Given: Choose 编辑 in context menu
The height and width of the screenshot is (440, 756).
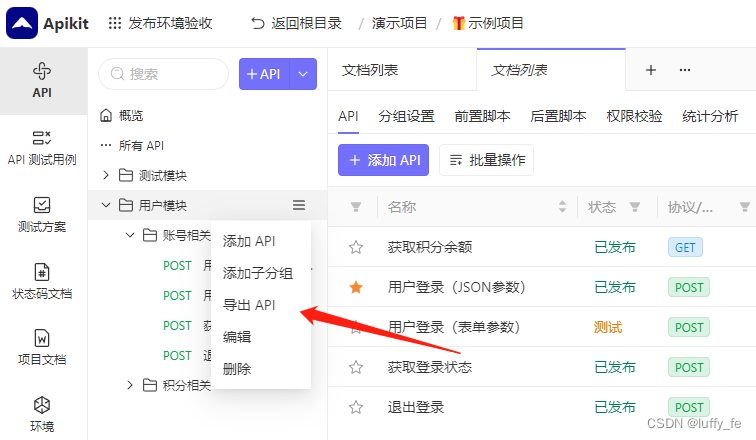Looking at the screenshot, I should click(261, 337).
